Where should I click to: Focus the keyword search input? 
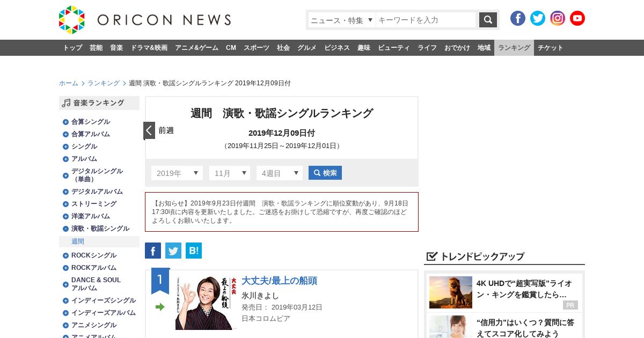(x=426, y=20)
